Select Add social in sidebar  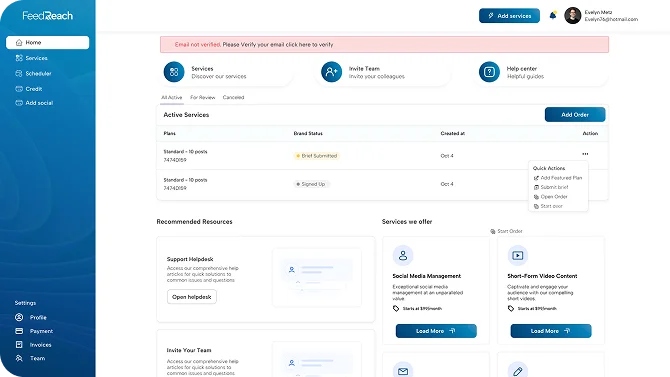(39, 103)
